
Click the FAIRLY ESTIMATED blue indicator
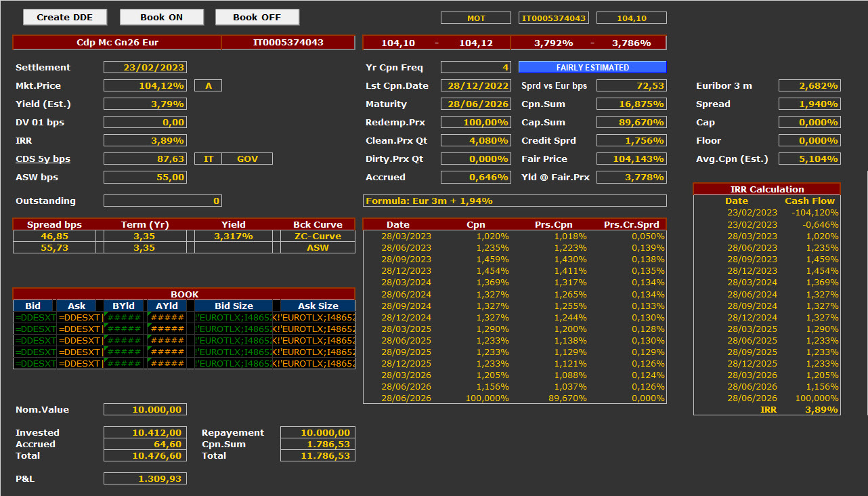[592, 68]
